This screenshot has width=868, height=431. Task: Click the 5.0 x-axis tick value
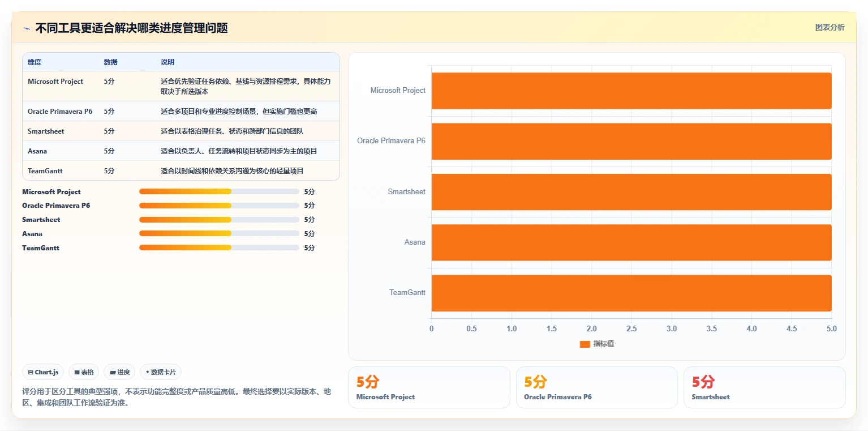831,329
